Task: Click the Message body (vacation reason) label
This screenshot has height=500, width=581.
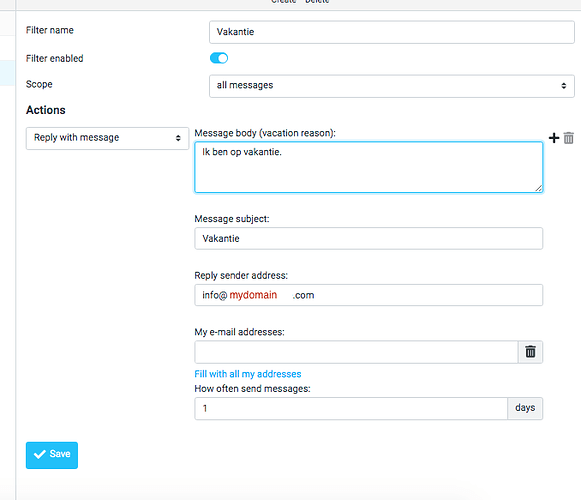Action: (265, 133)
